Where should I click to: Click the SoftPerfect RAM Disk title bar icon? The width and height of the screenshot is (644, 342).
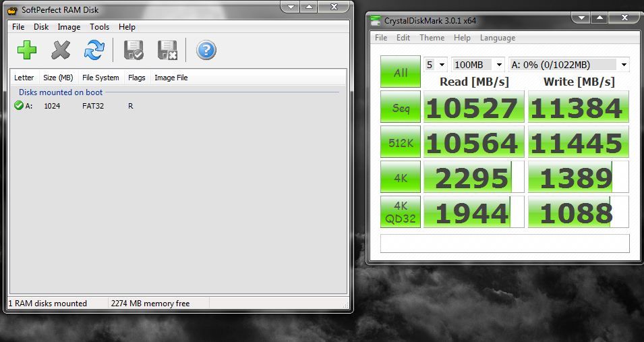pyautogui.click(x=13, y=10)
